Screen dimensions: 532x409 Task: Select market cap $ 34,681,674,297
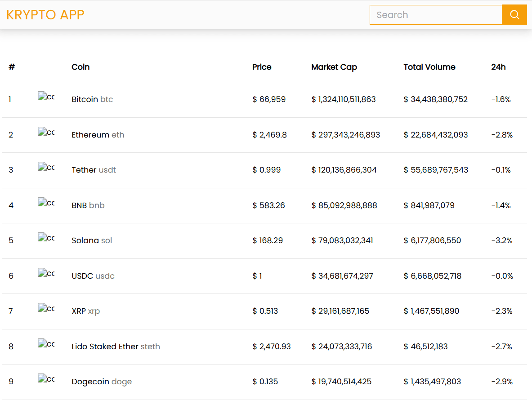tap(342, 276)
